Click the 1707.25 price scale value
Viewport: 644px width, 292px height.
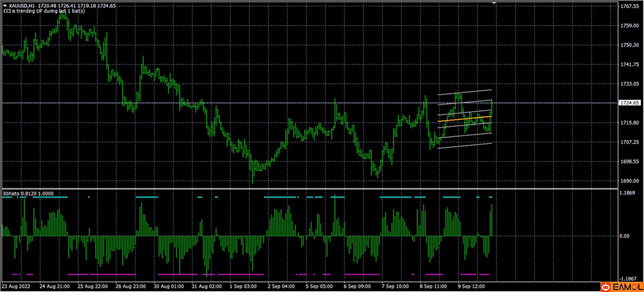pos(629,142)
